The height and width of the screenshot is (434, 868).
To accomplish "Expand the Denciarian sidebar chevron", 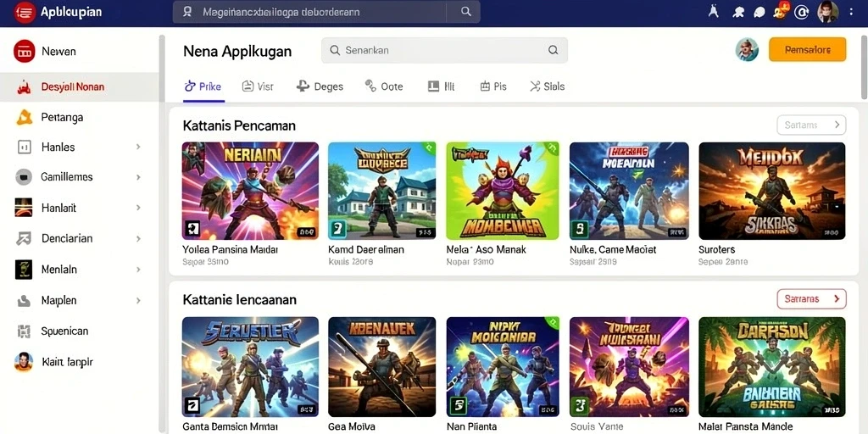I will 138,238.
